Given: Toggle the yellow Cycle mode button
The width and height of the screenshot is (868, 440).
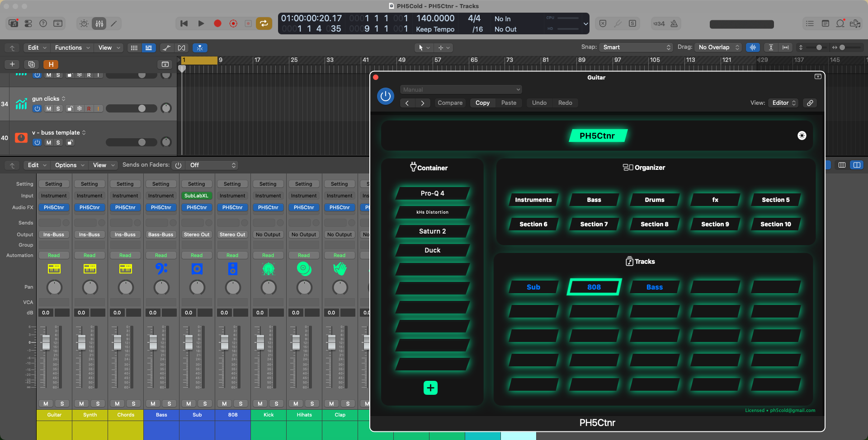Looking at the screenshot, I should [x=264, y=23].
